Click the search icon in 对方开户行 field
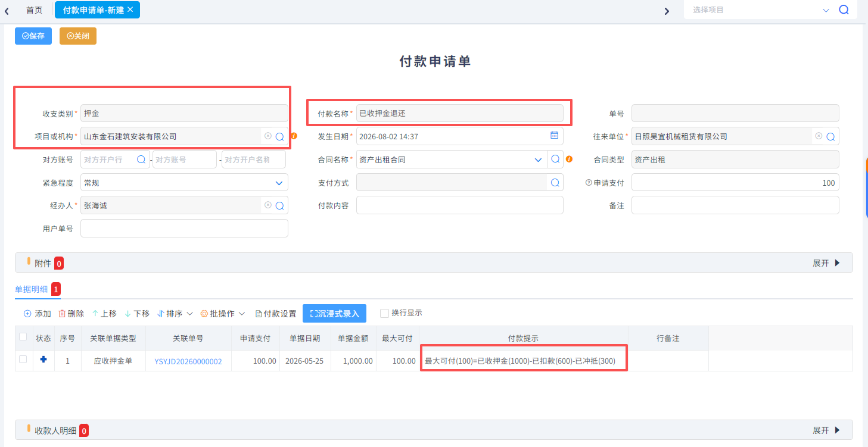 pyautogui.click(x=141, y=160)
